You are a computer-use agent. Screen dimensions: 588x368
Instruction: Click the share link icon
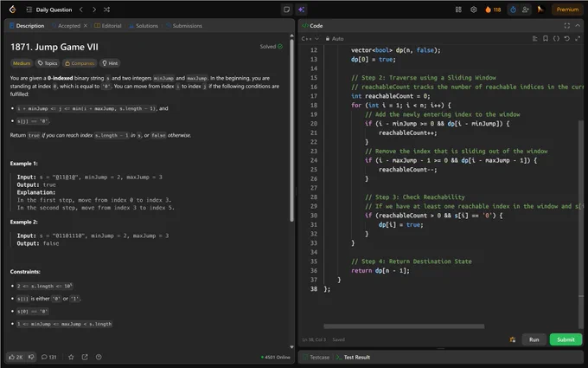coord(85,357)
